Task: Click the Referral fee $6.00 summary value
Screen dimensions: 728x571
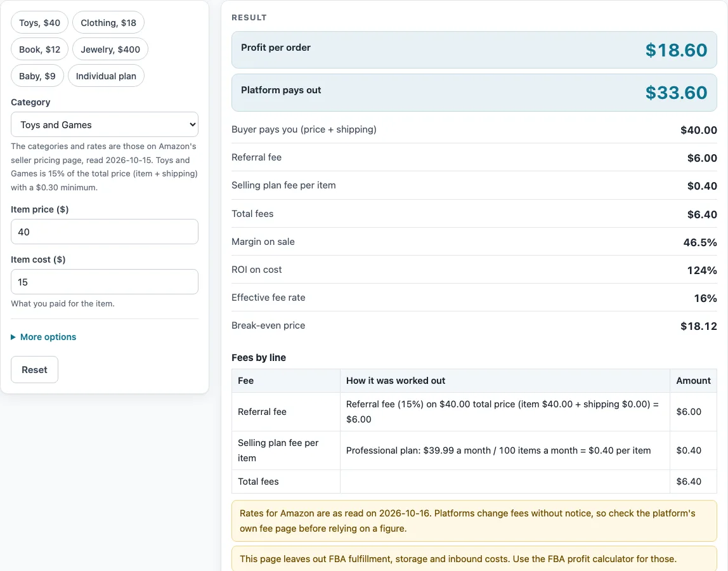Action: tap(702, 158)
